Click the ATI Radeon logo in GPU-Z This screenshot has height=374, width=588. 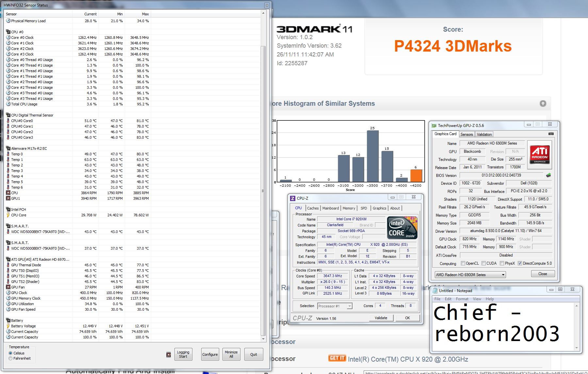click(540, 155)
